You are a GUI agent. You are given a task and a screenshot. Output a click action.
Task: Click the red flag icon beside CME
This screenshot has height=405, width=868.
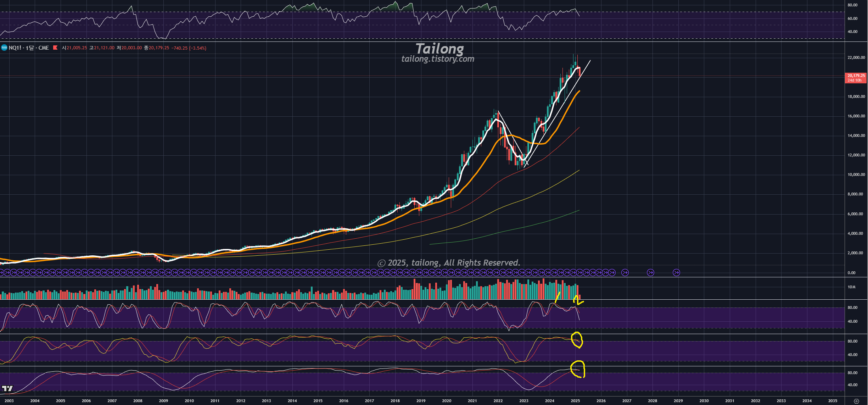[55, 48]
